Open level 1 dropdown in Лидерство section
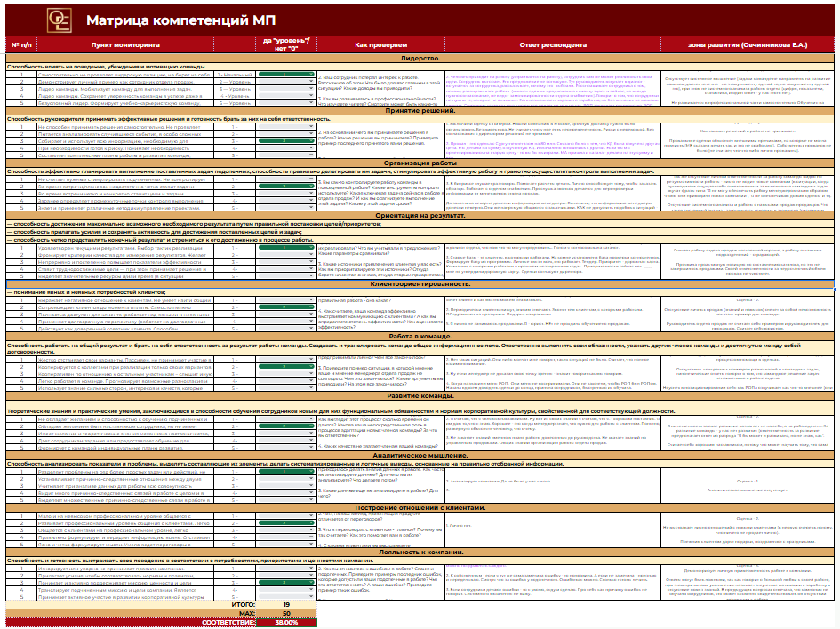The width and height of the screenshot is (840, 629). (x=286, y=75)
